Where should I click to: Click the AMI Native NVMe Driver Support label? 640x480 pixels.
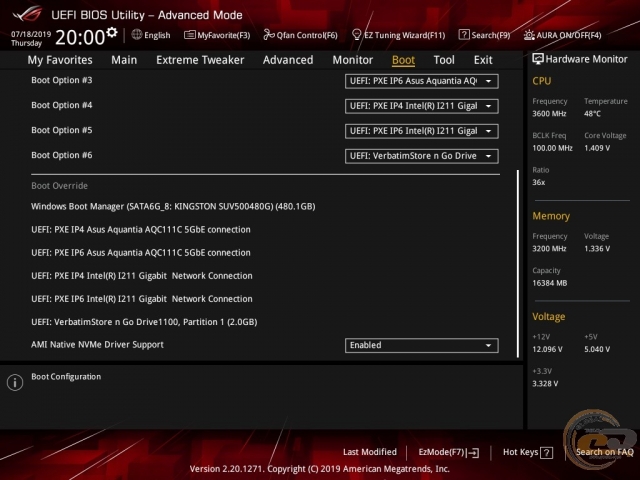(97, 345)
